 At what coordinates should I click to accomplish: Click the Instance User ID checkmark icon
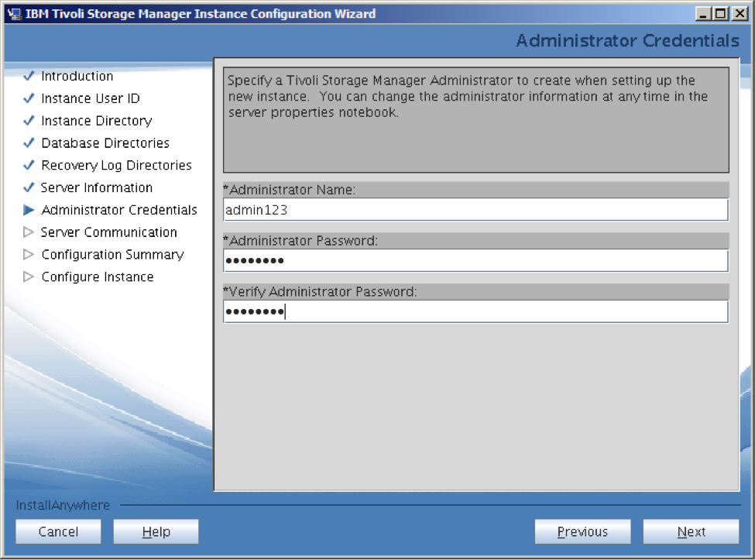point(29,98)
